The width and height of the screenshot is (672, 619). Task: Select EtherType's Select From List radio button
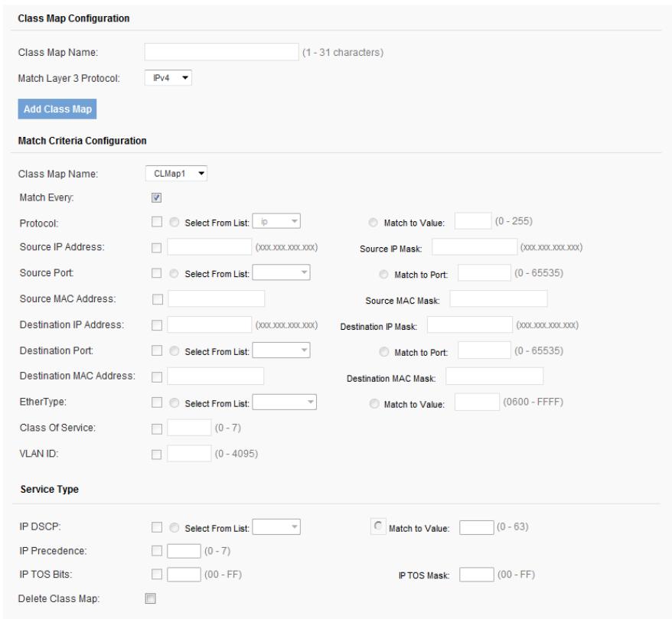click(173, 401)
